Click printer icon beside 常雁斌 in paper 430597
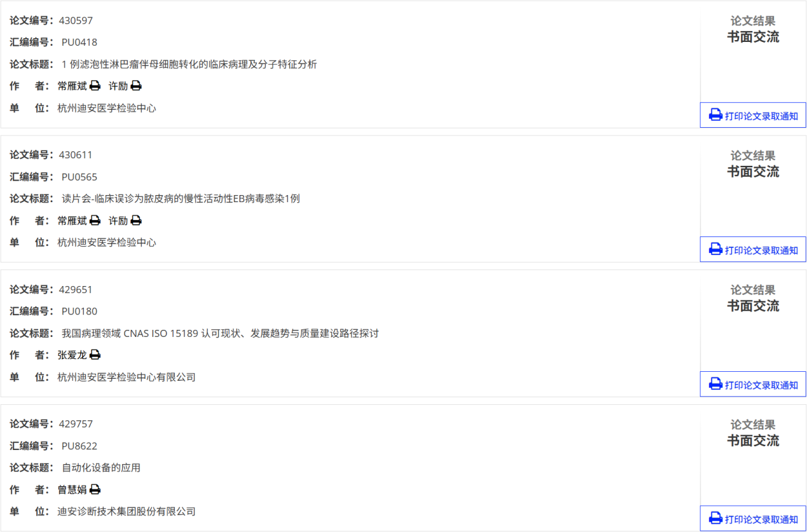This screenshot has width=807, height=532. [x=95, y=86]
